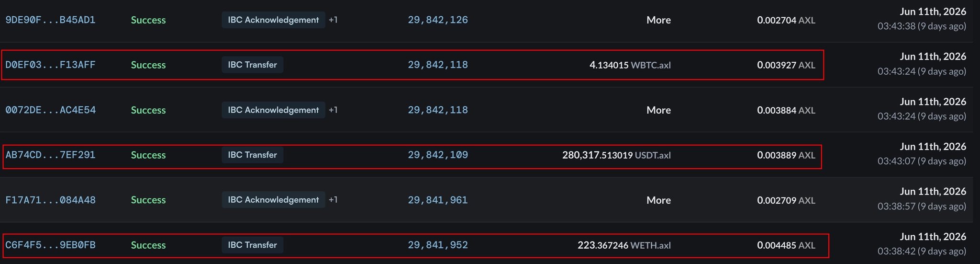Click the 223.367246 WETH.axl amount

click(x=624, y=245)
